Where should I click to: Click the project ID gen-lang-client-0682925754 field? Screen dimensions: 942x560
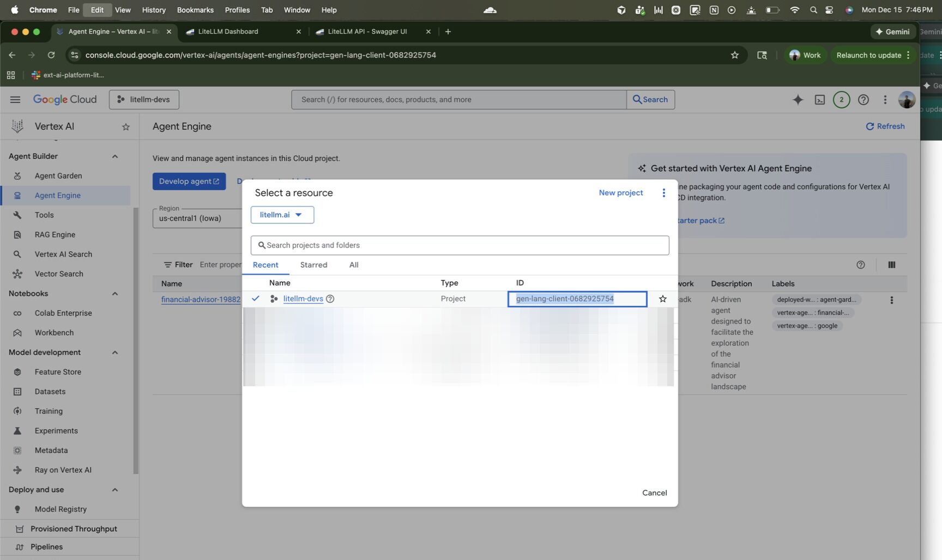coord(577,299)
